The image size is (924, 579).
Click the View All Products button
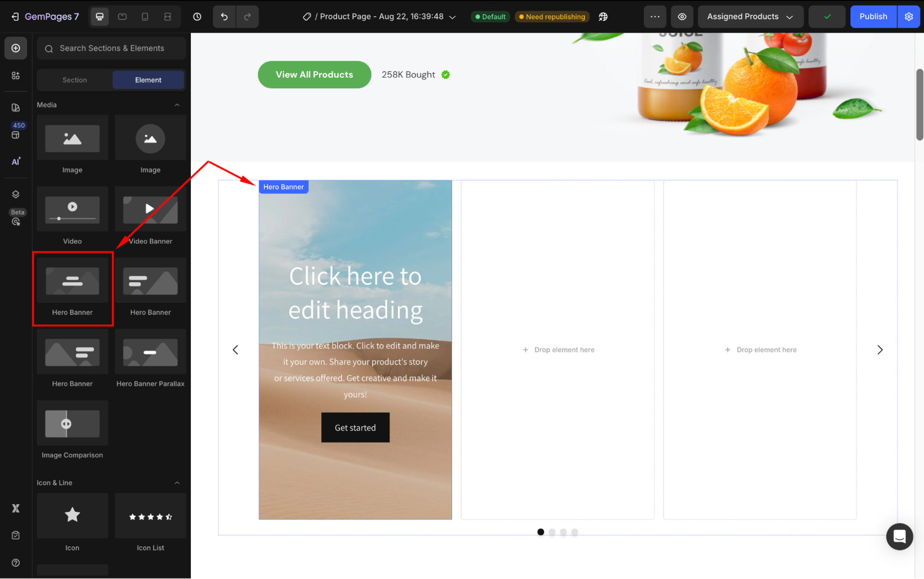314,74
